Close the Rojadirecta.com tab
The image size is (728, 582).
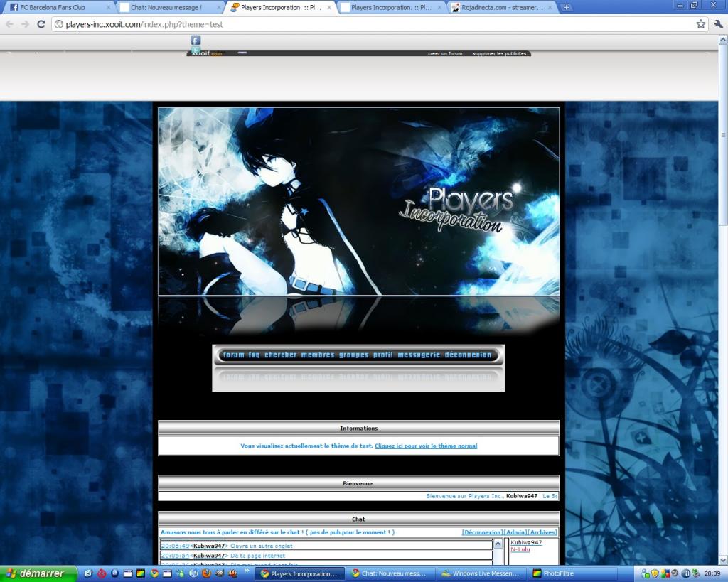550,7
